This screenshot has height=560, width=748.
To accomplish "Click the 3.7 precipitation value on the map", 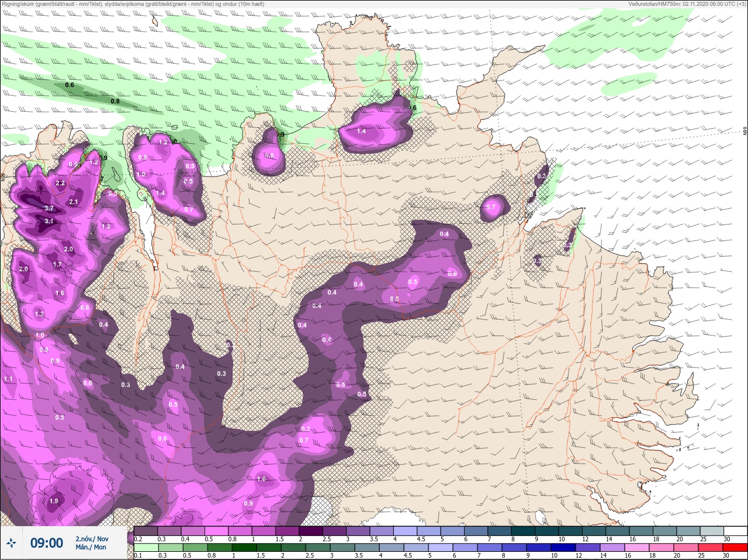I will [x=49, y=208].
